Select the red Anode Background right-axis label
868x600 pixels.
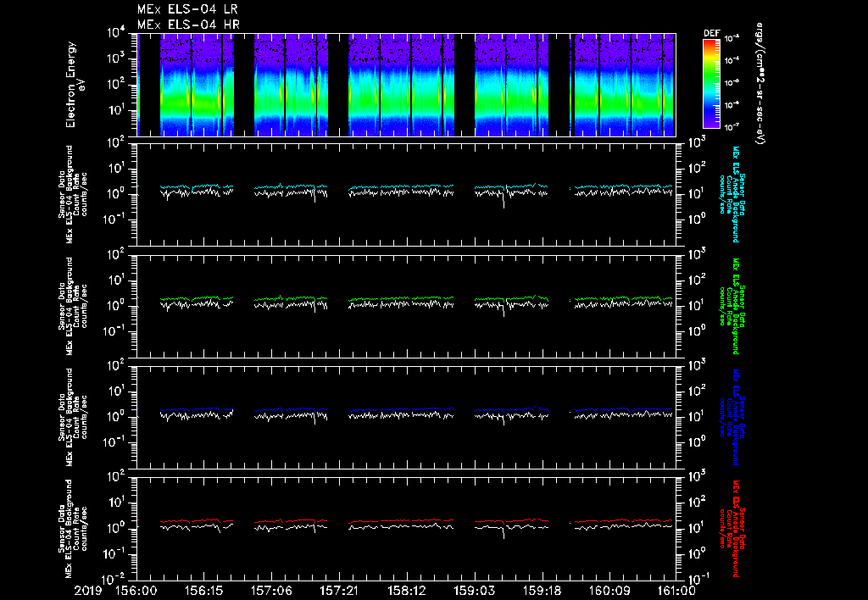click(732, 529)
